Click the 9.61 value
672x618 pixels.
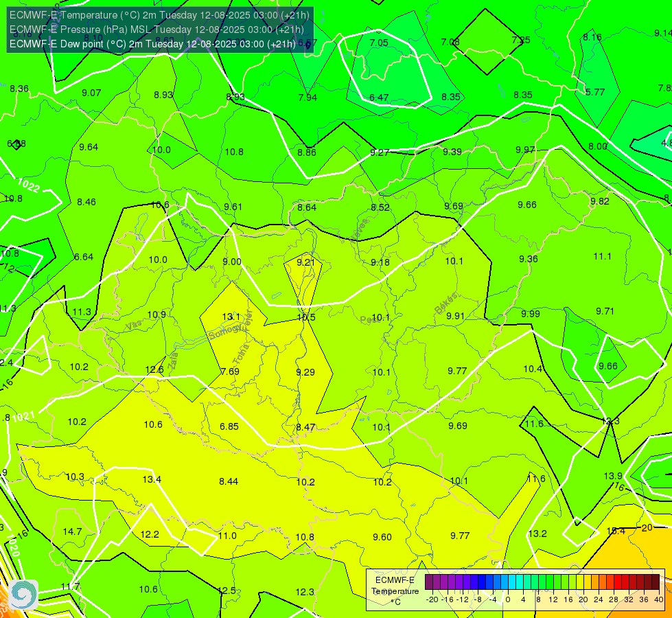click(233, 207)
